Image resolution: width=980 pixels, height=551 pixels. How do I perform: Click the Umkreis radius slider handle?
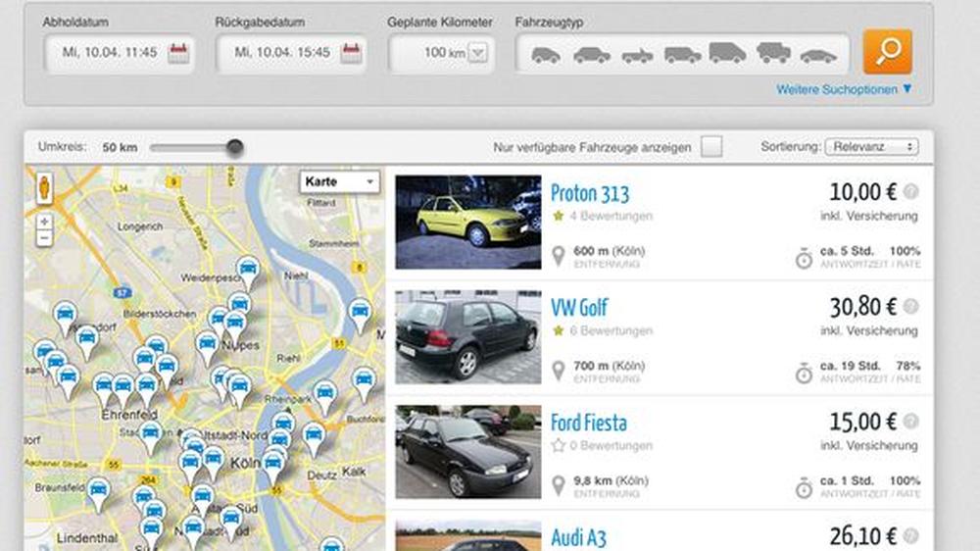coord(234,147)
